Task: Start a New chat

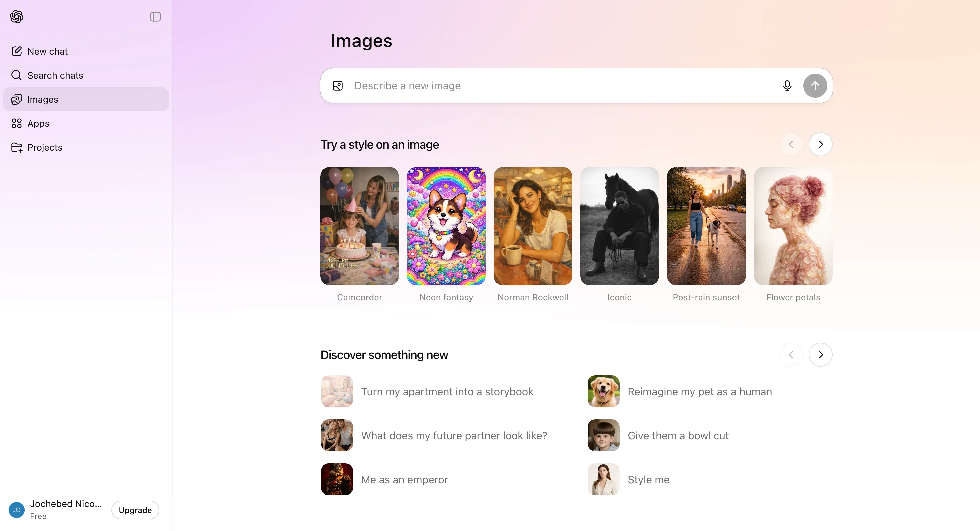Action: 47,51
